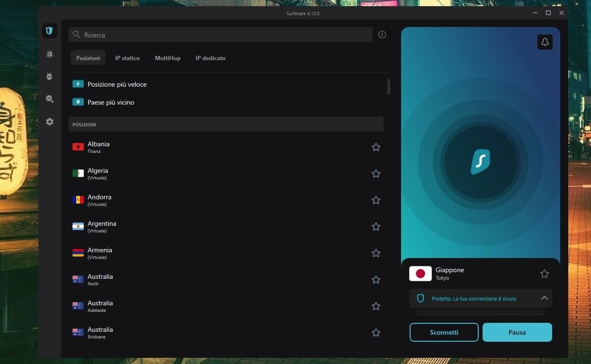Click the pin icon for nearest country
This screenshot has height=364, width=591.
tap(78, 102)
